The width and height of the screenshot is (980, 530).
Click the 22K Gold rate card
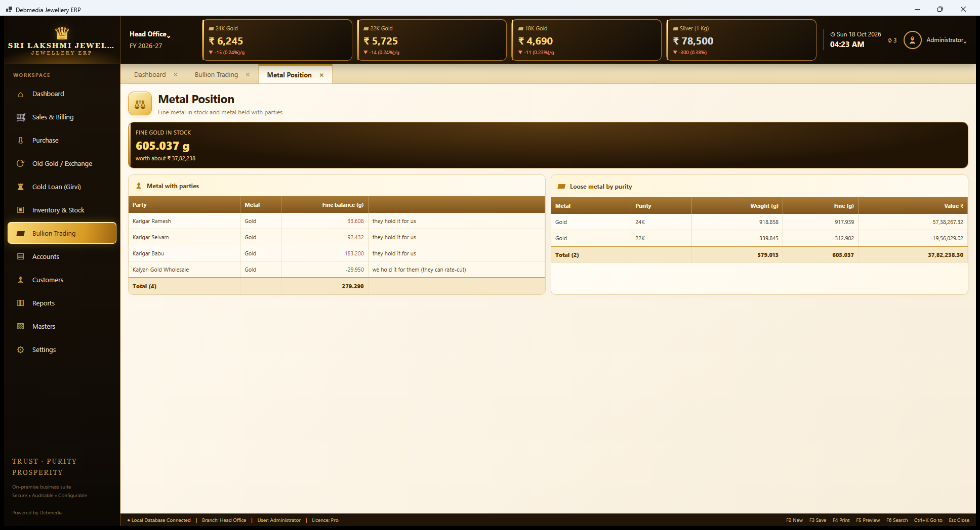click(x=432, y=40)
